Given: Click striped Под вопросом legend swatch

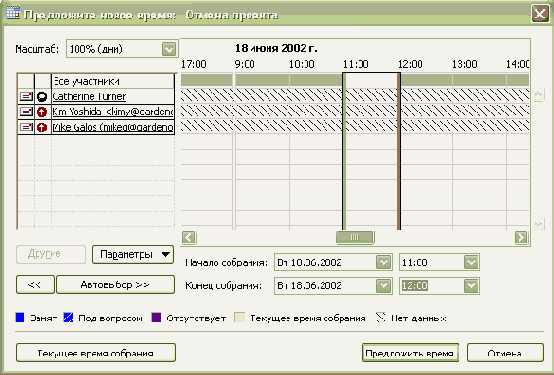Looking at the screenshot, I should pyautogui.click(x=68, y=317).
